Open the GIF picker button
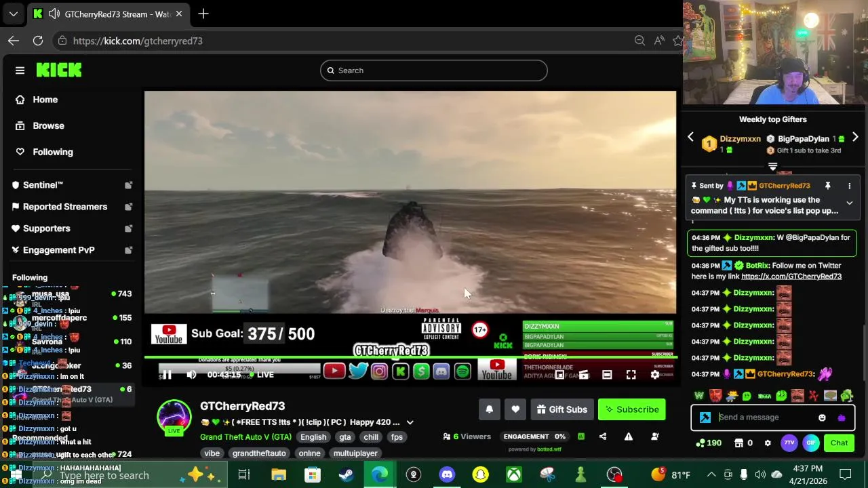The image size is (868, 488). pos(811,443)
